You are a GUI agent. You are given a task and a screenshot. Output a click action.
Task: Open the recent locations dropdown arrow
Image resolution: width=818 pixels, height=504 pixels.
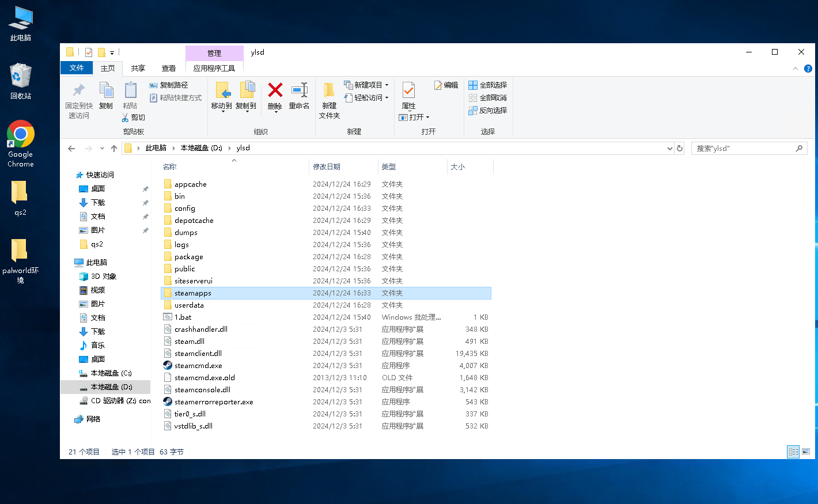(102, 149)
